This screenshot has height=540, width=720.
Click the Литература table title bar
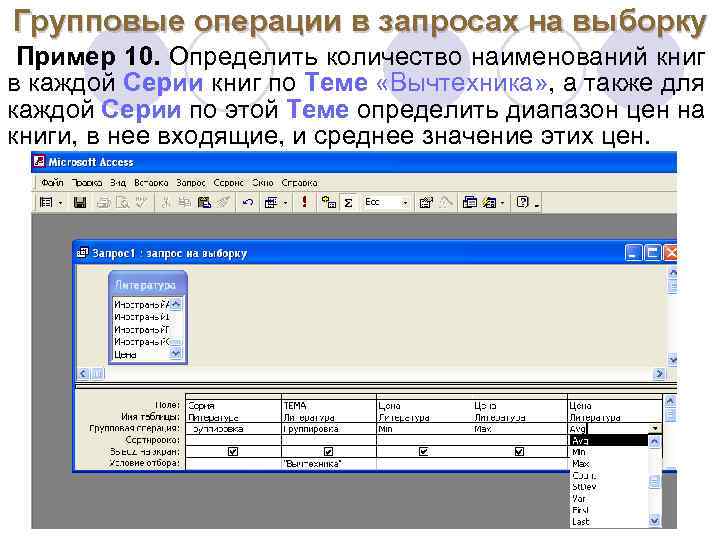[147, 285]
